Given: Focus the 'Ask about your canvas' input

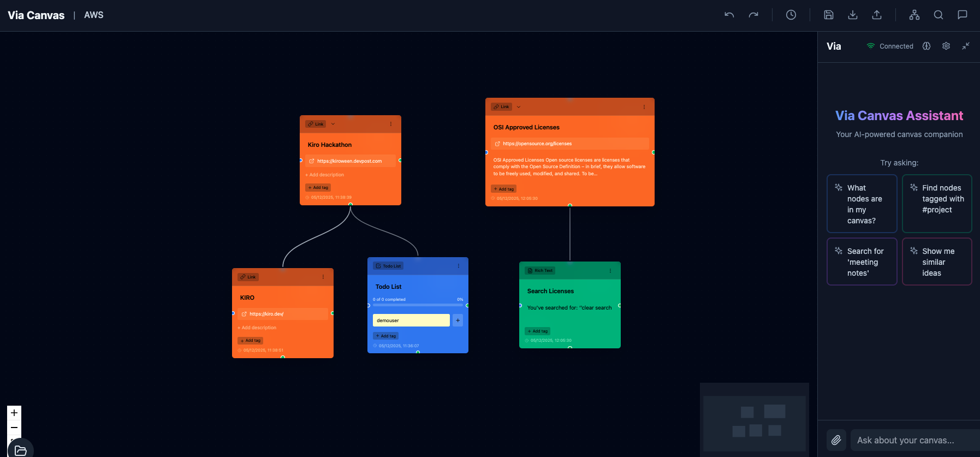Looking at the screenshot, I should tap(915, 440).
